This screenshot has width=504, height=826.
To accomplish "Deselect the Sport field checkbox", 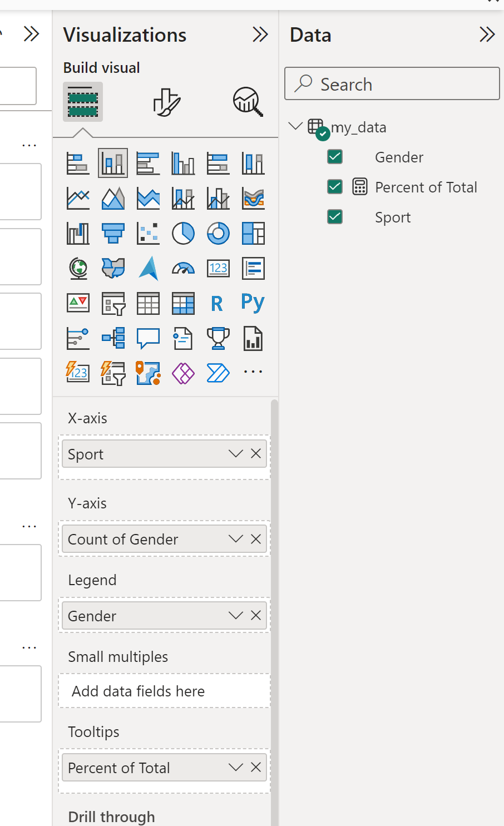I will coord(335,217).
